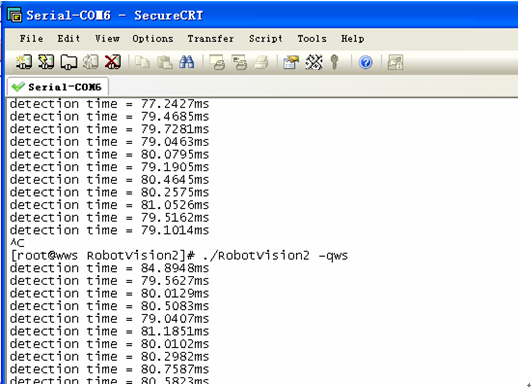Click the Connect in Tab folder icon
The height and width of the screenshot is (387, 531).
tap(68, 62)
